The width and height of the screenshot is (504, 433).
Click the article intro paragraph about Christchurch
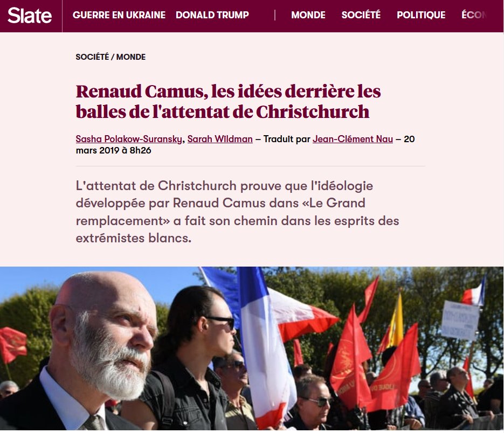(237, 212)
